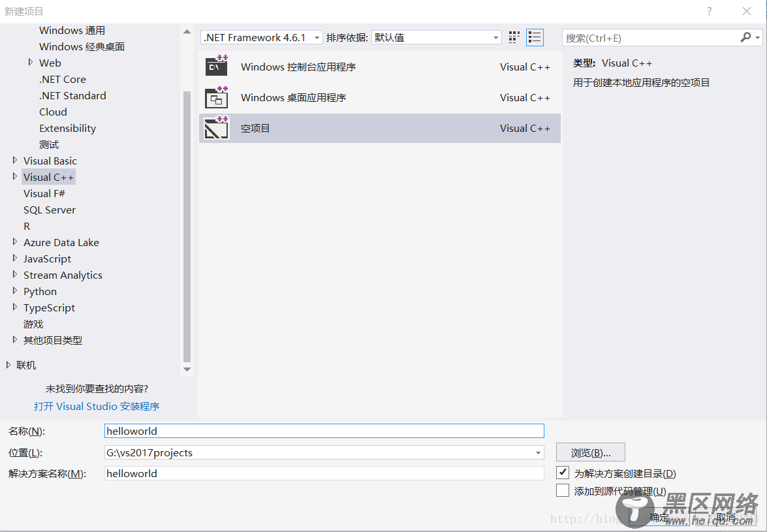Enable 为解决方案创建目录 checkbox
This screenshot has height=532, width=767.
563,473
